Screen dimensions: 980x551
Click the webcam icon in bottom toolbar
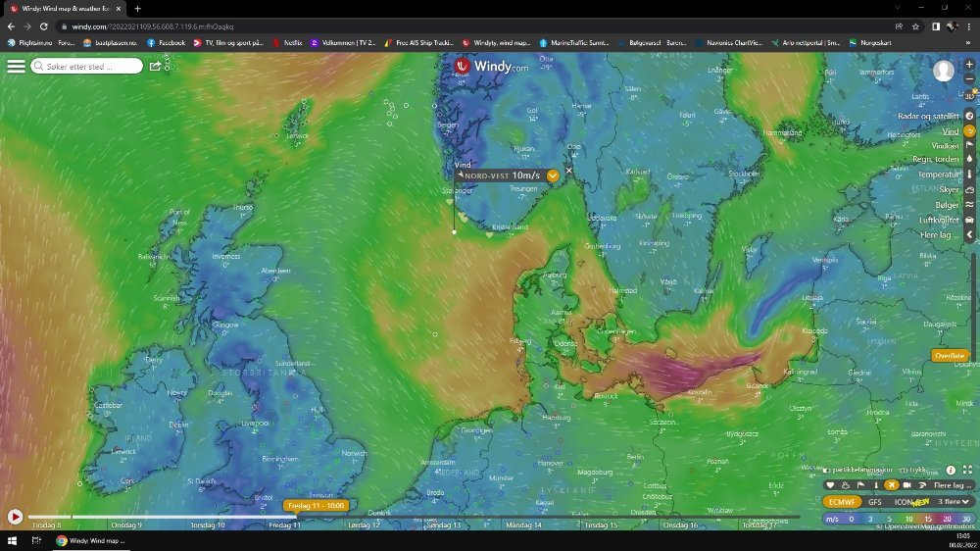point(906,485)
